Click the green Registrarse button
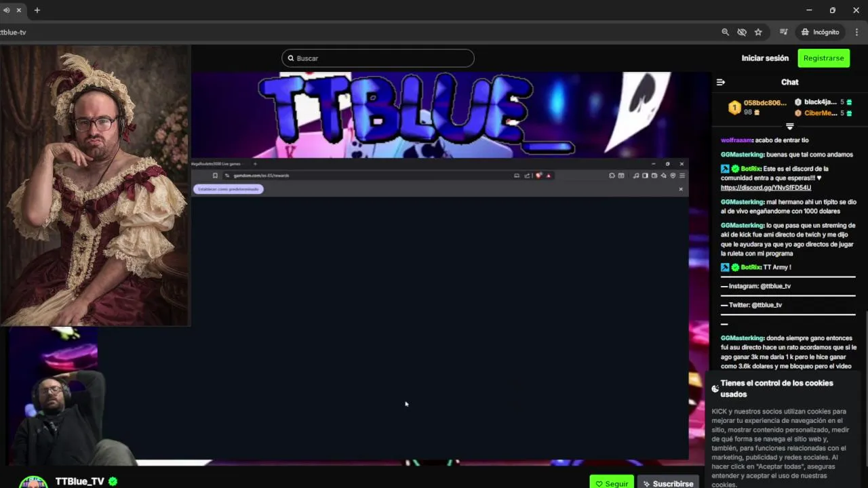The image size is (868, 488). [823, 58]
